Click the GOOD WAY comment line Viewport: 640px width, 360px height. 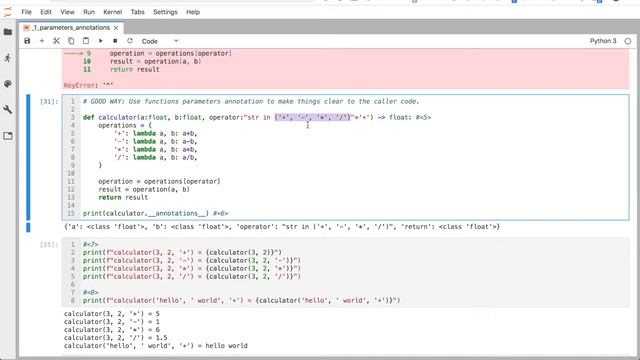251,101
